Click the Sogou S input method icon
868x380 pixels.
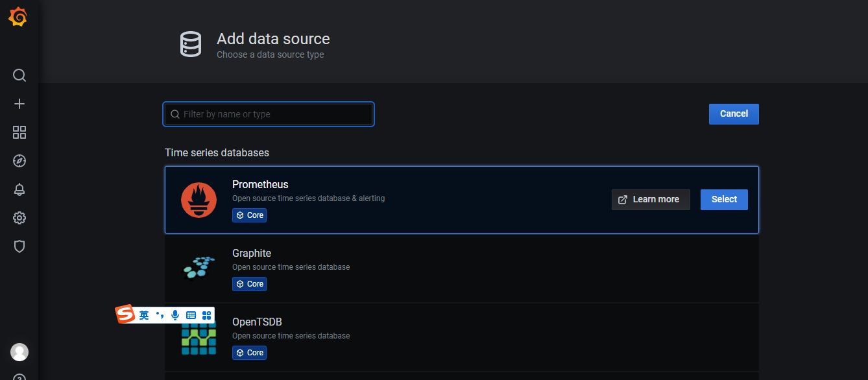coord(125,315)
